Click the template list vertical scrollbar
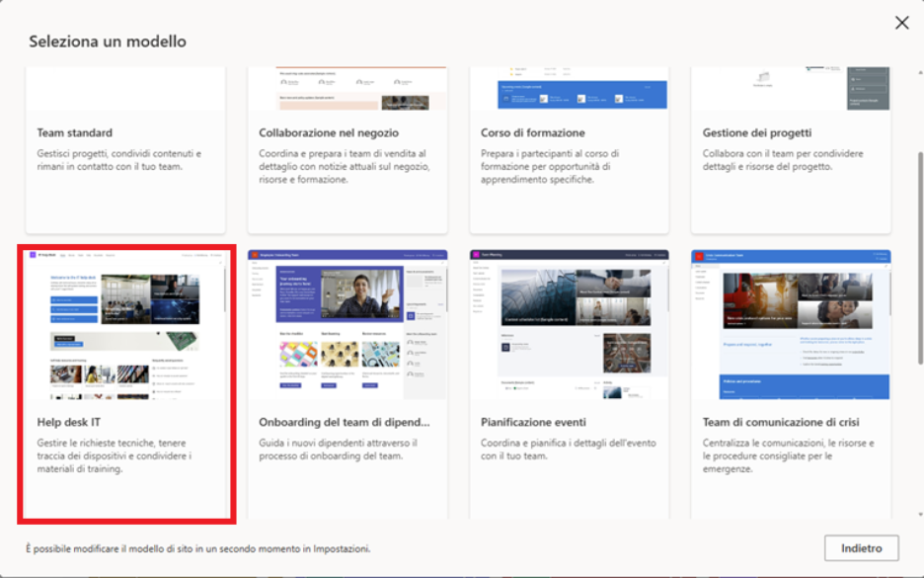 coord(920,258)
